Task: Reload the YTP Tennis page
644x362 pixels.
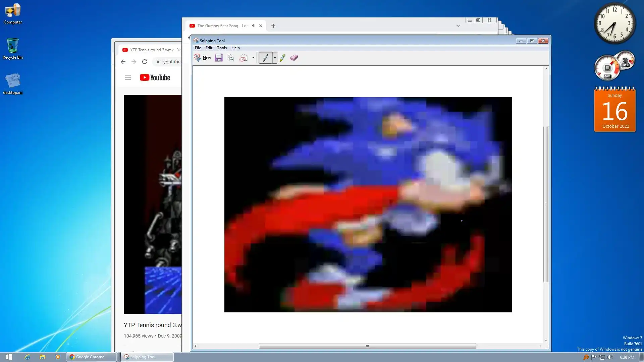Action: [145, 62]
